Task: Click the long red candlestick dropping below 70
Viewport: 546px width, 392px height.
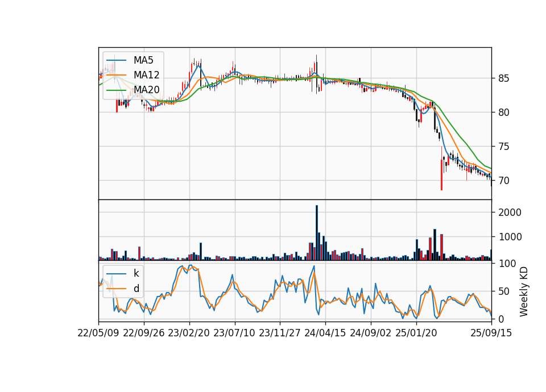Action: 441,169
